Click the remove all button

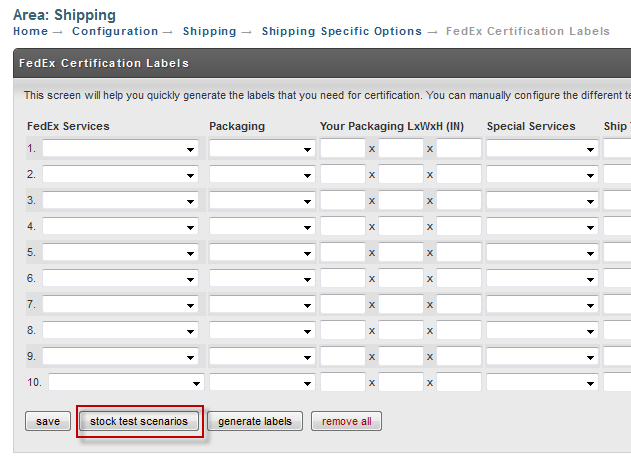pyautogui.click(x=346, y=421)
